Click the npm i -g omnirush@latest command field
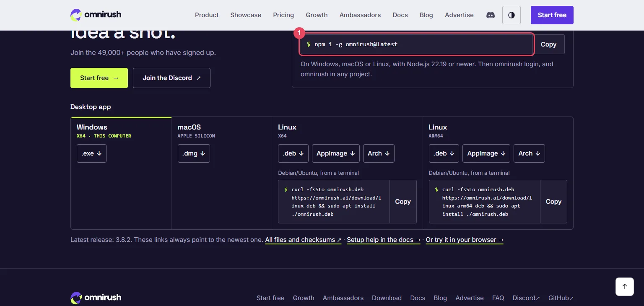 (x=417, y=44)
